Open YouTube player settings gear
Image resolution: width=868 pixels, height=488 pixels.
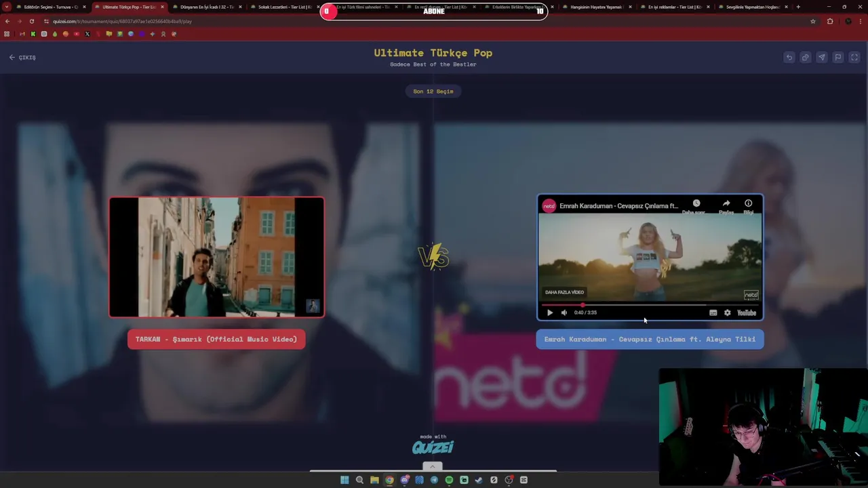[727, 312]
